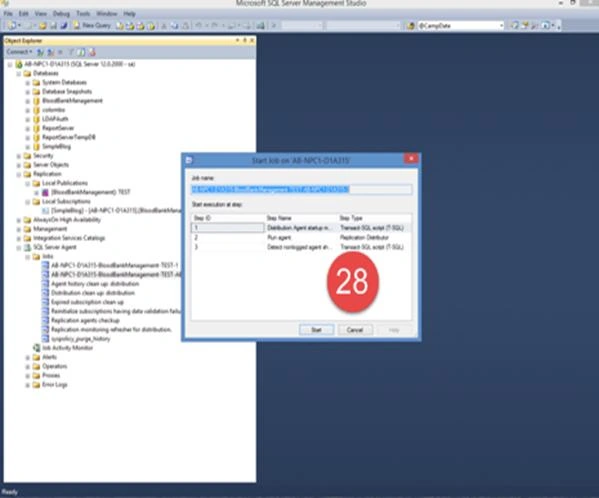This screenshot has width=599, height=498.
Task: Click the Filter funnel icon in Object Explorer
Action: [71, 52]
